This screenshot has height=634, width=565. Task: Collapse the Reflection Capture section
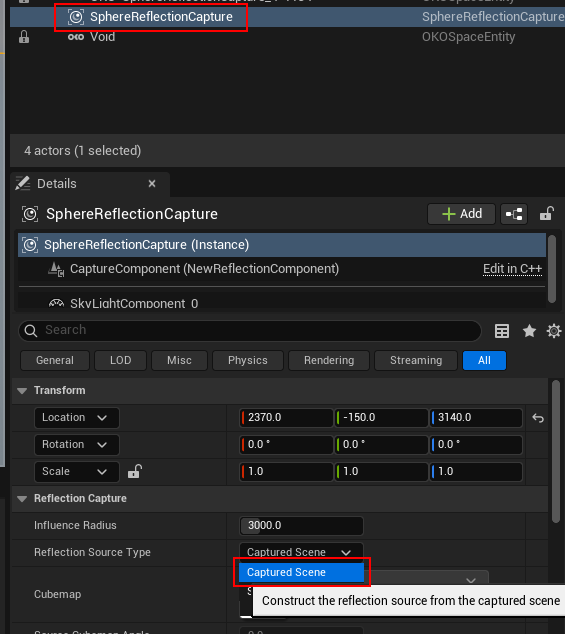pos(22,499)
